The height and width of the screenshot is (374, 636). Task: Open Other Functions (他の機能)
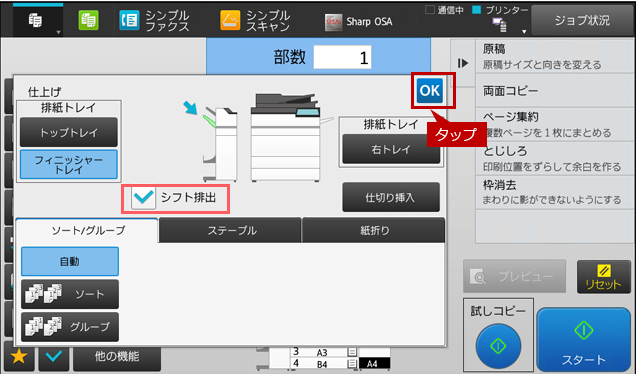point(117,357)
